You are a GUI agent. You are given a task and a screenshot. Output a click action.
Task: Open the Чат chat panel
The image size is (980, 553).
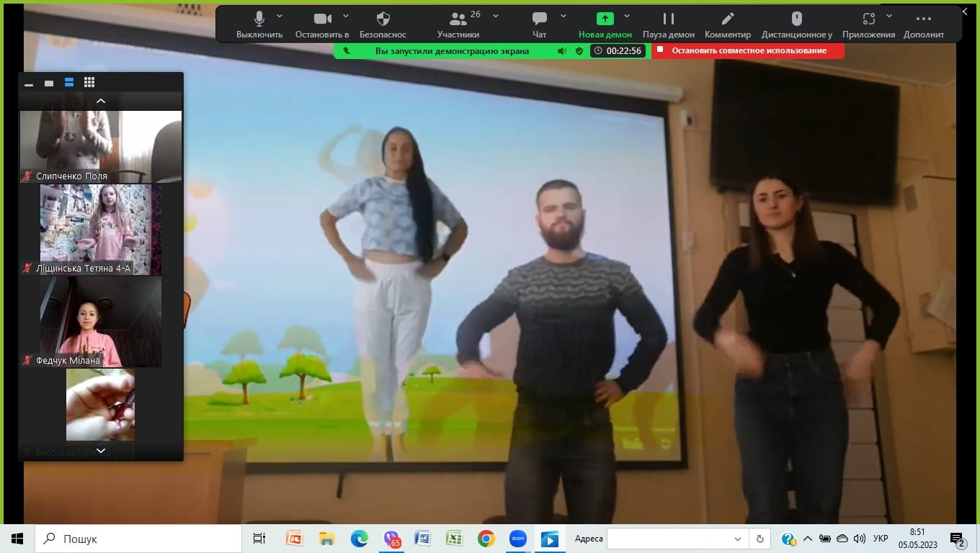click(540, 19)
